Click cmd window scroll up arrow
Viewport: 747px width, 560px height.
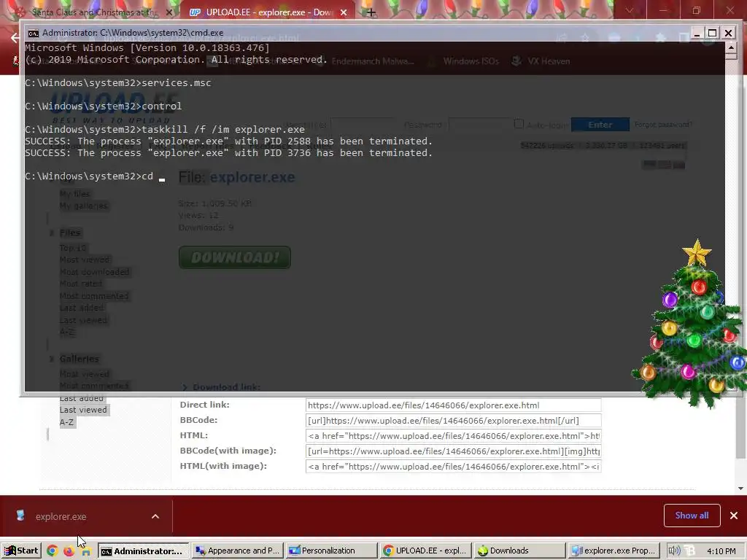tap(731, 47)
